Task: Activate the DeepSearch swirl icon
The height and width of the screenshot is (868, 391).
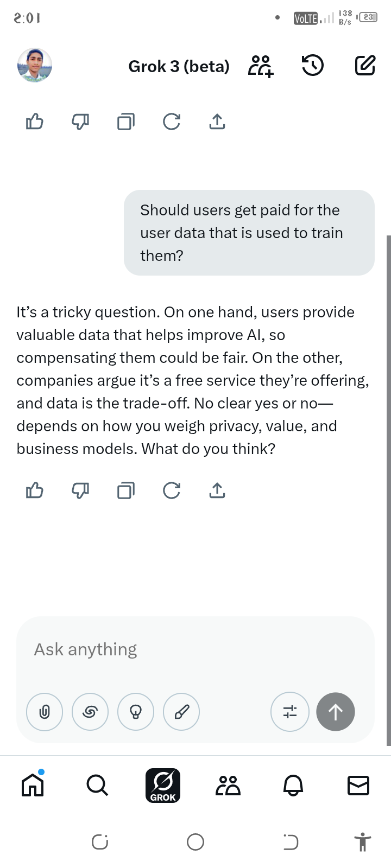Action: click(x=90, y=712)
